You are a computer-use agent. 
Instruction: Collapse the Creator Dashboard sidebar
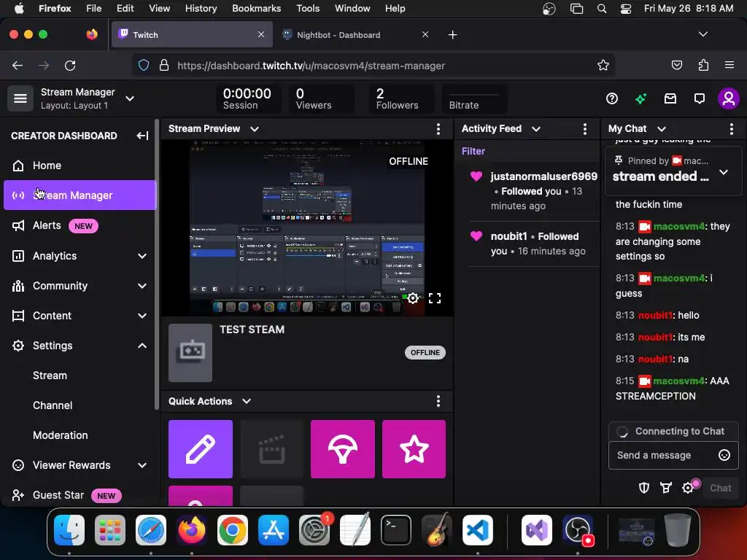142,136
